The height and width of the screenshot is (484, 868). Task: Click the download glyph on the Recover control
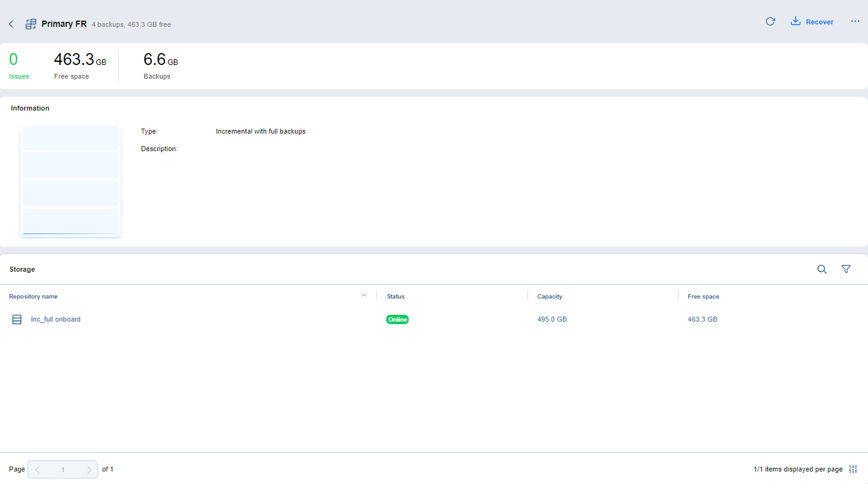pos(795,21)
